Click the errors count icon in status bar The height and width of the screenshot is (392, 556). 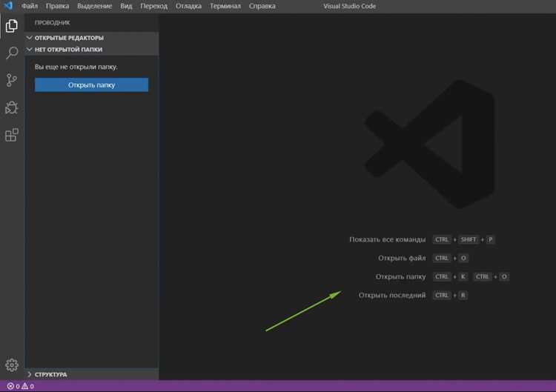point(10,386)
